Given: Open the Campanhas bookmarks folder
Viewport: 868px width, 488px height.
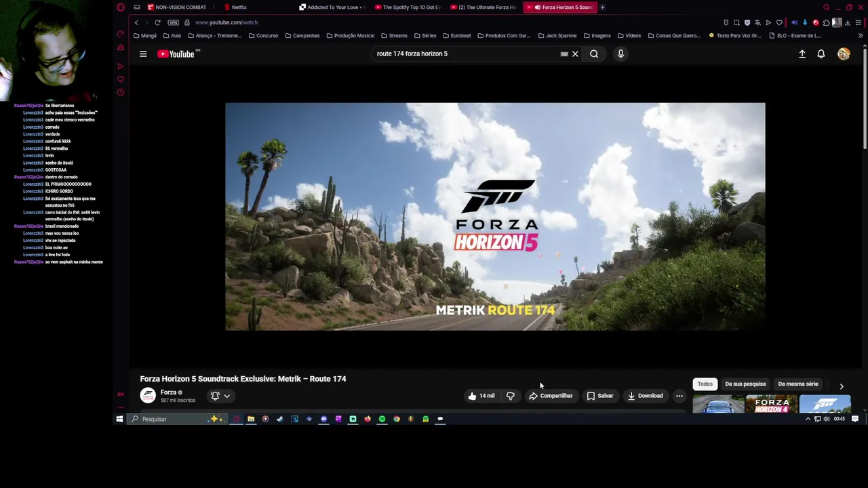Looking at the screenshot, I should 302,35.
